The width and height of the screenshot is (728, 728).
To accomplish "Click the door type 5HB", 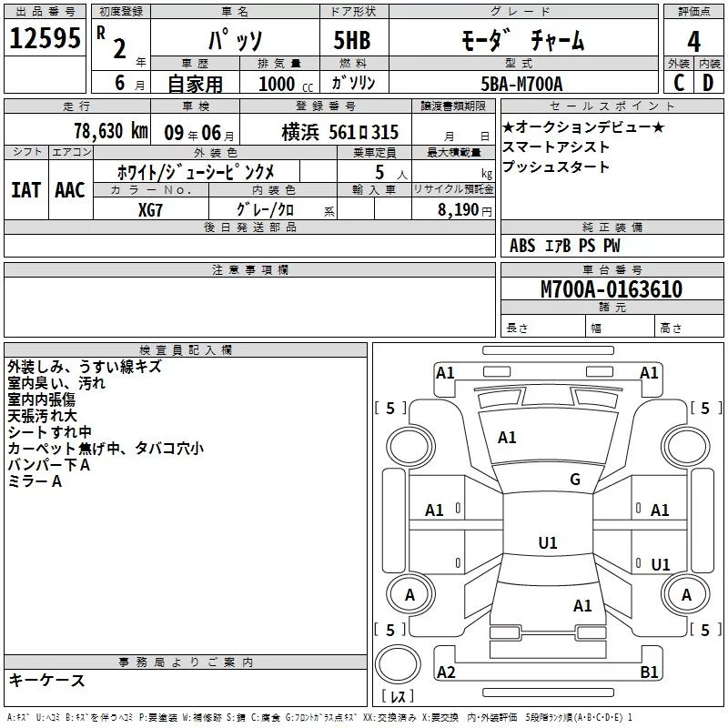I will pos(352,40).
